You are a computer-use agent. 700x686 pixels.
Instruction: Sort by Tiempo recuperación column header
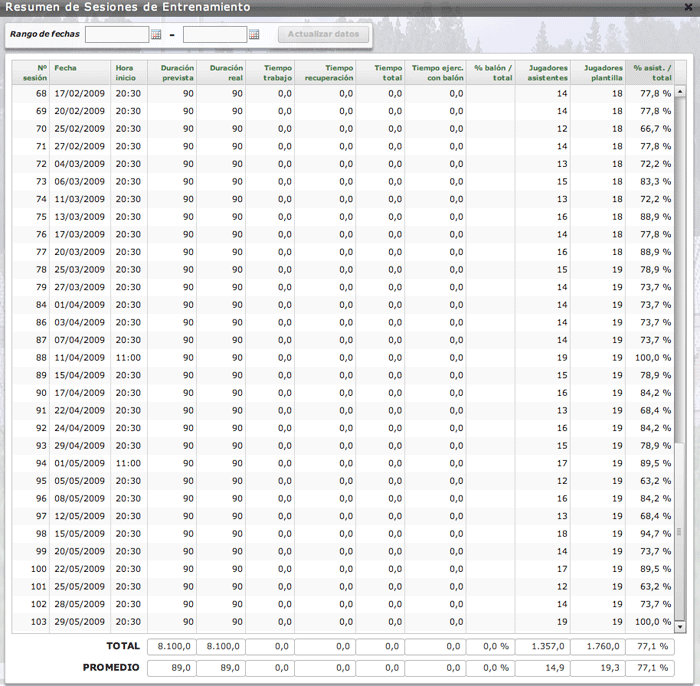pos(325,73)
